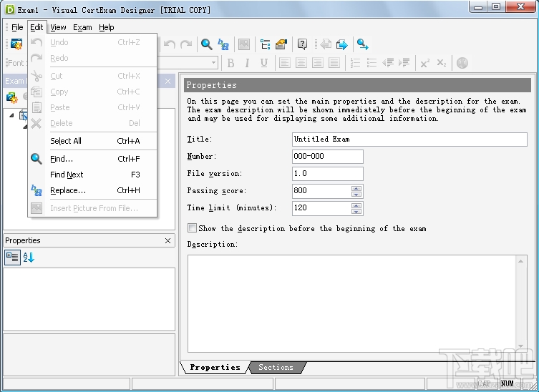Screen dimensions: 539x392
Task: Click the preview magnifier arrow toolbar icon
Action: click(x=362, y=44)
